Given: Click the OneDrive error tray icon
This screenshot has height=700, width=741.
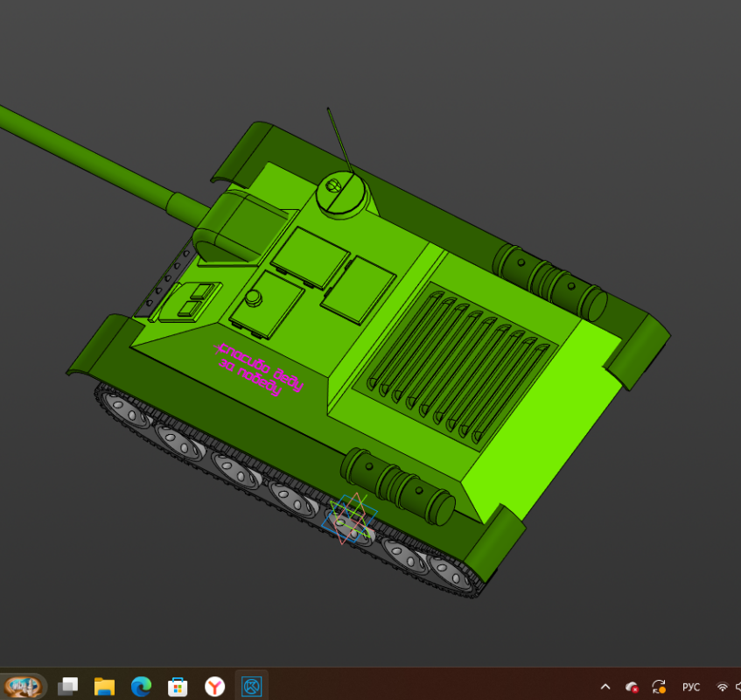Looking at the screenshot, I should tap(632, 687).
